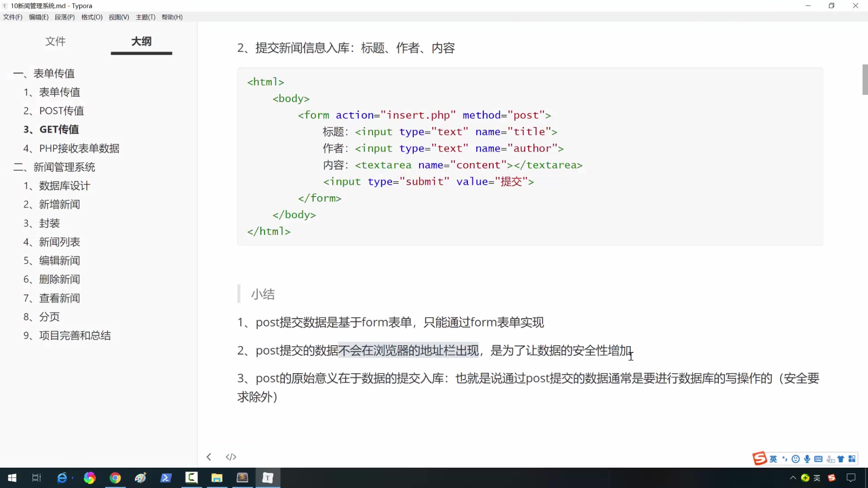Open the 文件(F) menu
The width and height of the screenshot is (868, 488).
point(12,17)
